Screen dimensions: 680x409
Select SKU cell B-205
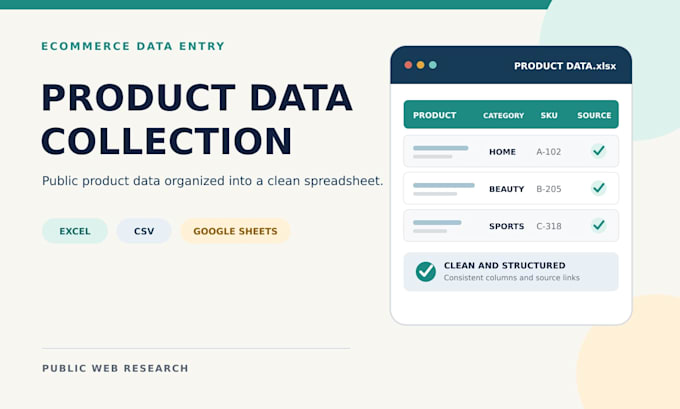click(x=549, y=189)
